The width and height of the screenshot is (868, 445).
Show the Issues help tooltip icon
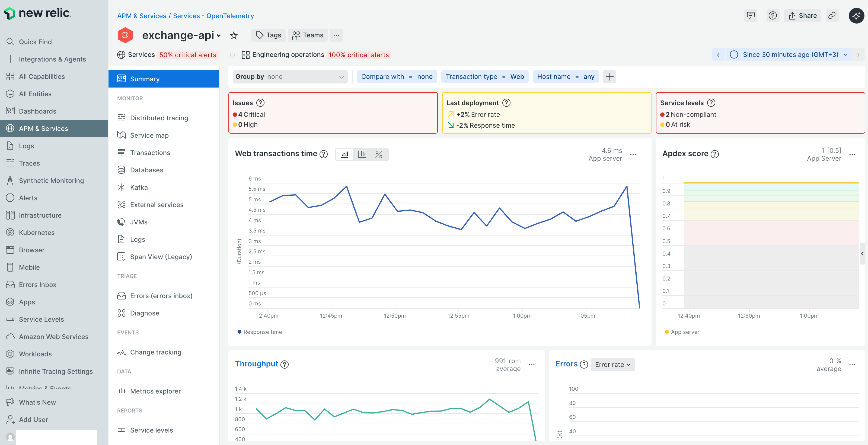click(260, 103)
